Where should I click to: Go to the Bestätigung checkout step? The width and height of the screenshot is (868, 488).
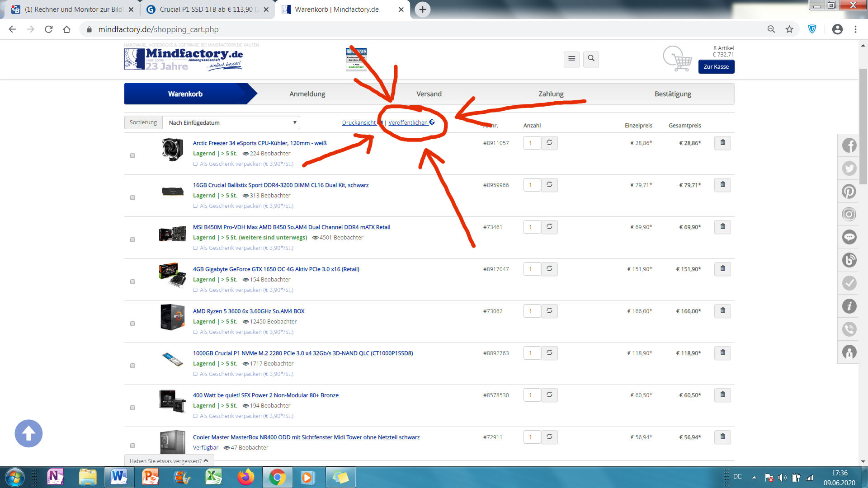pos(673,94)
